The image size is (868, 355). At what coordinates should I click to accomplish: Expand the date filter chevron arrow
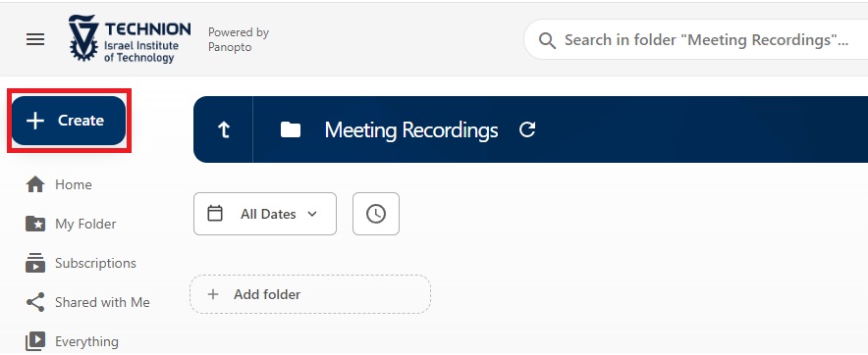pyautogui.click(x=312, y=214)
